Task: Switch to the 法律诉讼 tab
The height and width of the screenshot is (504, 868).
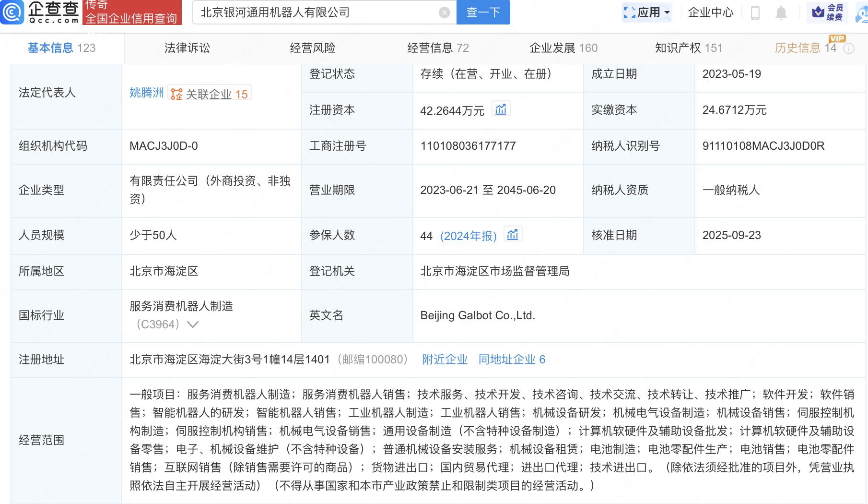Action: pos(187,48)
